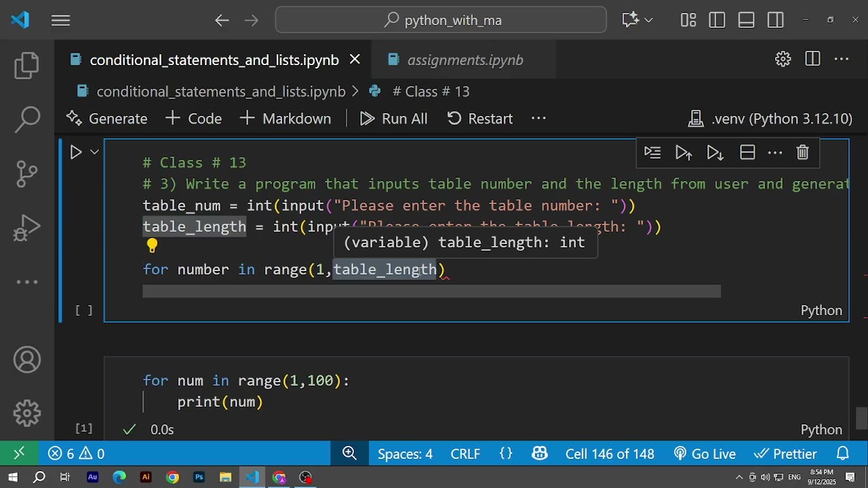Execute above cells icon
The height and width of the screenshot is (488, 868).
tap(684, 153)
